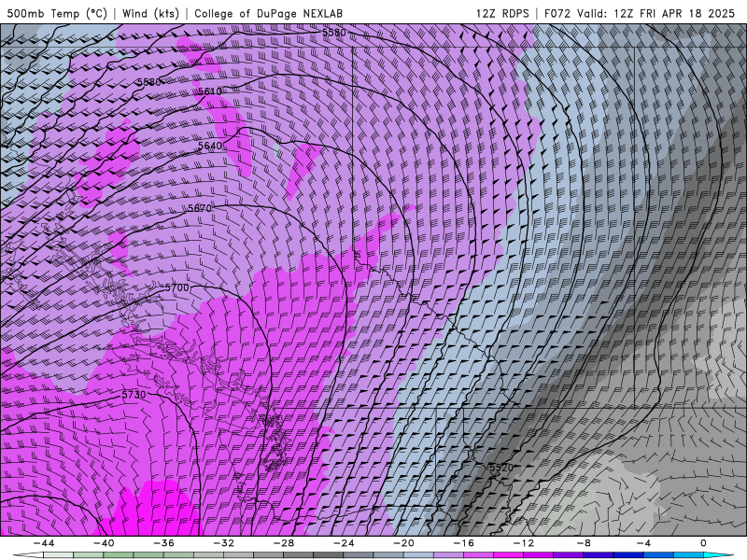Image resolution: width=747 pixels, height=560 pixels.
Task: Click the 5640 height contour label
Action: (x=209, y=146)
